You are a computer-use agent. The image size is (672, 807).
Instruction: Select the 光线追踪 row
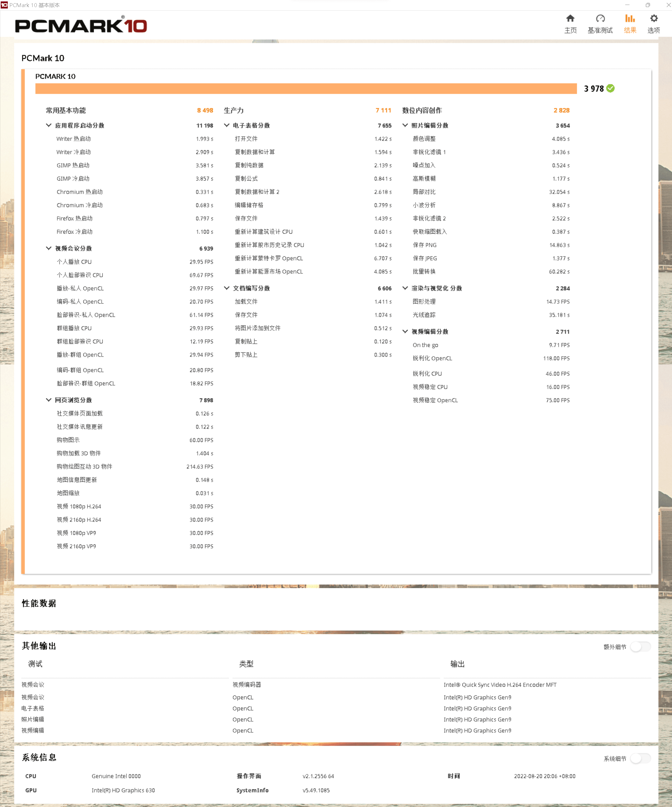[x=491, y=315]
